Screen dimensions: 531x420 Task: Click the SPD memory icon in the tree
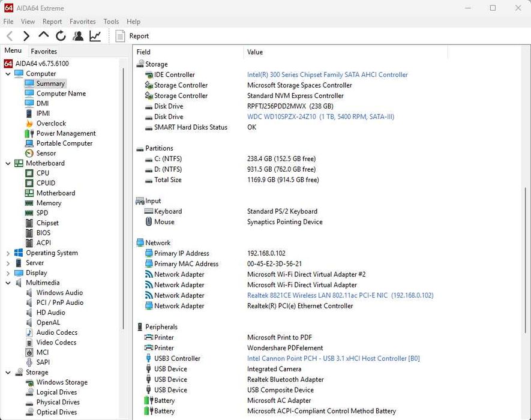[x=29, y=213]
